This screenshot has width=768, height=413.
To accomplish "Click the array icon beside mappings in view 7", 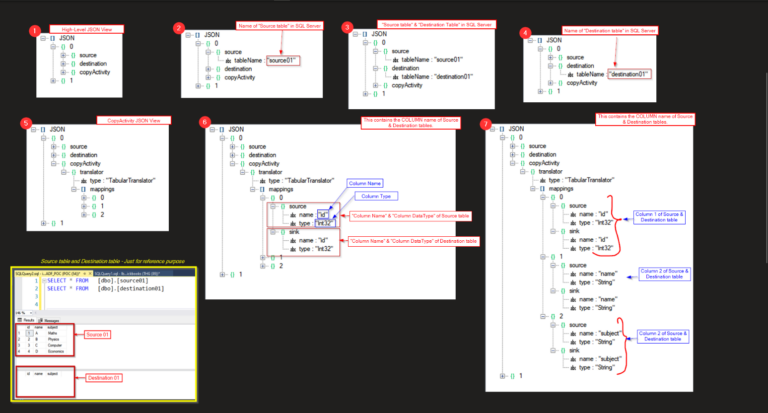I will point(542,189).
